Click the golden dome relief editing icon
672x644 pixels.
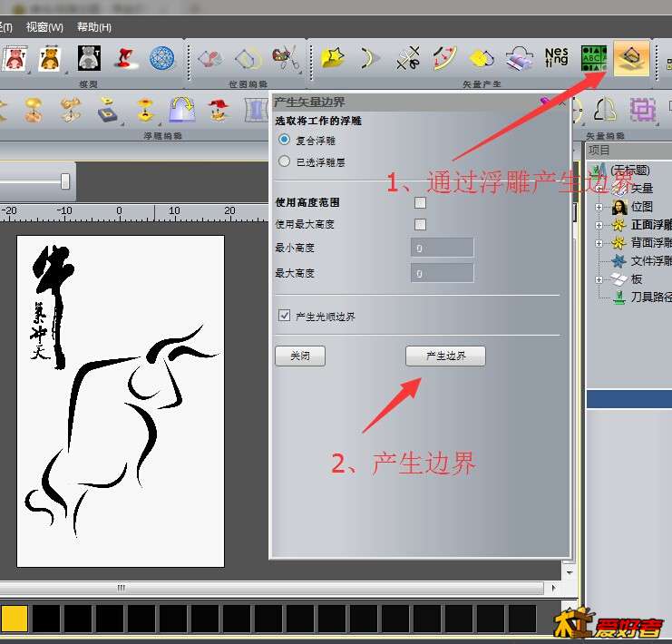pos(34,110)
